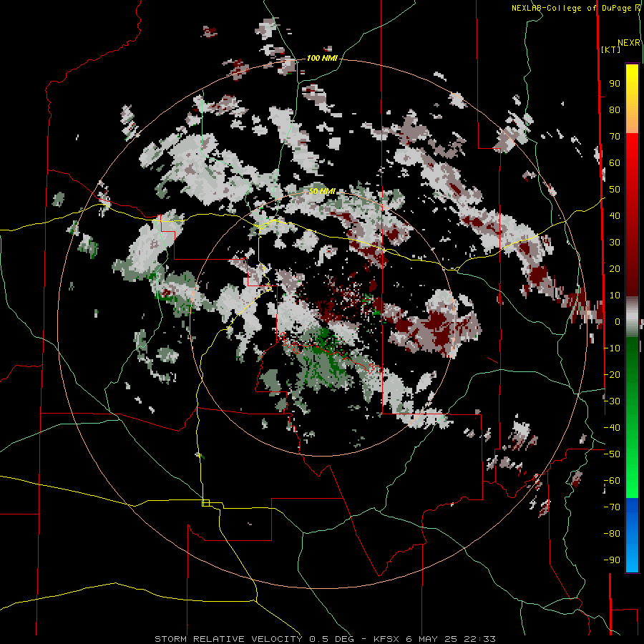
Task: Click the -50 value on velocity scale
Action: [612, 454]
